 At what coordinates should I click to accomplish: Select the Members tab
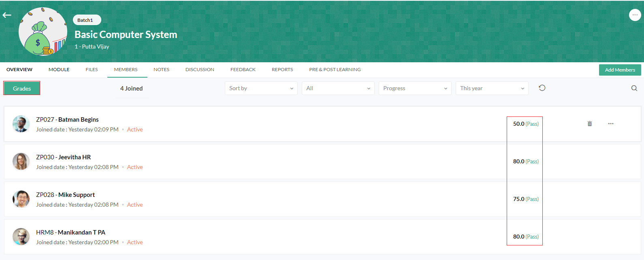[126, 70]
